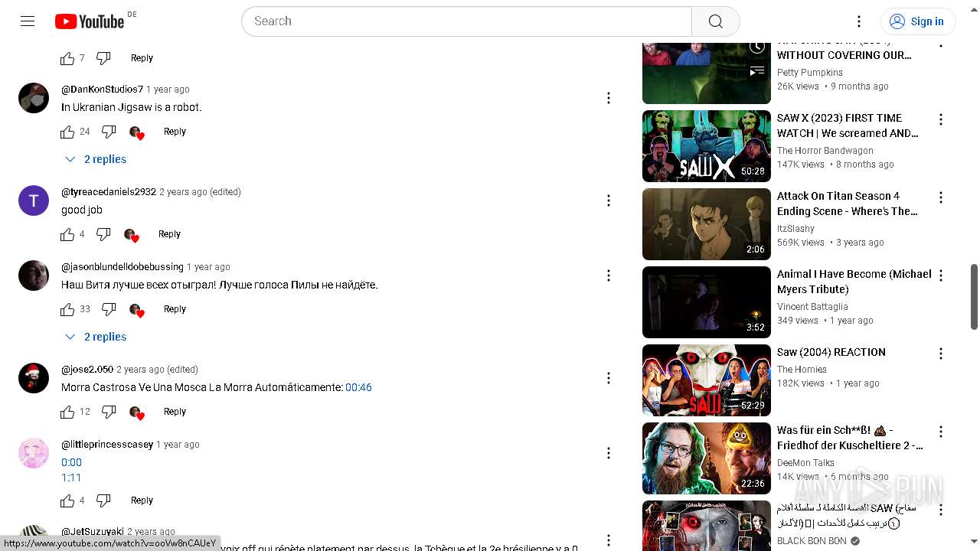
Task: Open action menu for @littleprincesscasey's comment
Action: pos(609,453)
